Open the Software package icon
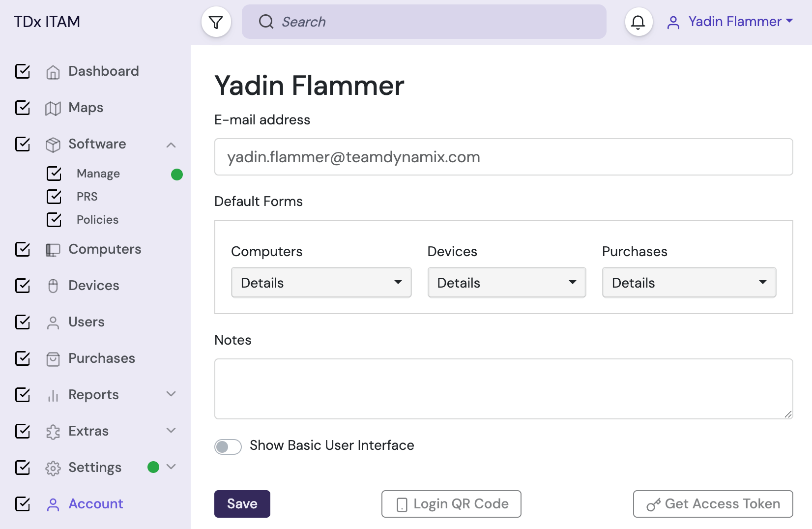This screenshot has width=812, height=529. 53,144
